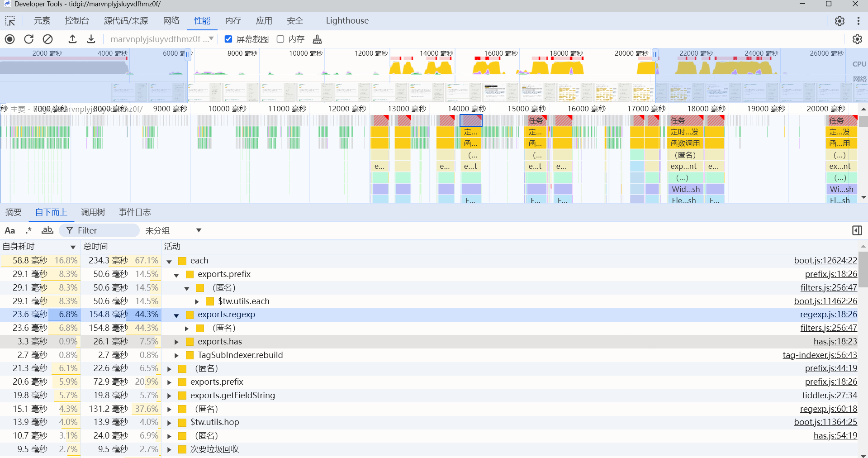Expand the exports.has row
Image resolution: width=868 pixels, height=458 pixels.
(x=176, y=342)
